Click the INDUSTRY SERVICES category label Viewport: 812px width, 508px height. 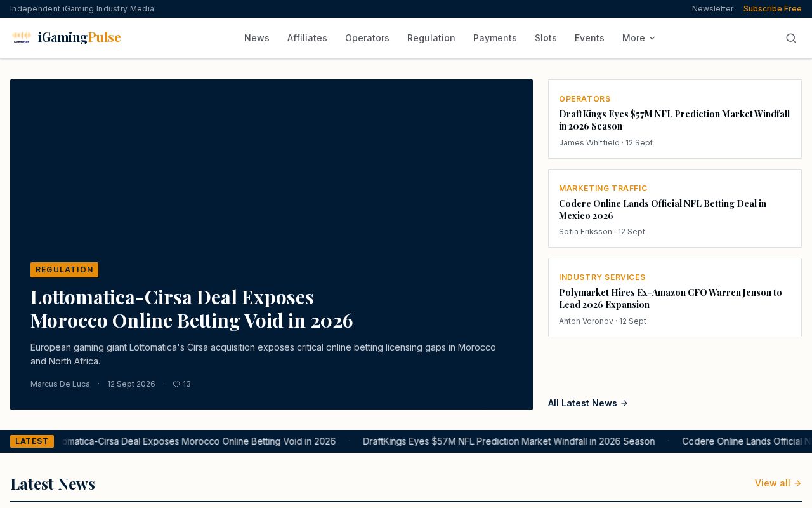point(602,277)
